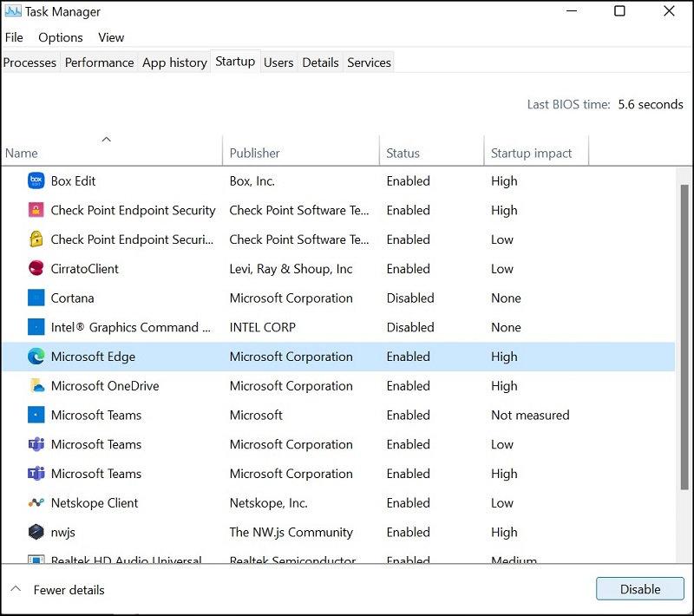
Task: Click the "Levi, Ray & Shoup, Inc" publisher cell
Action: (x=291, y=269)
